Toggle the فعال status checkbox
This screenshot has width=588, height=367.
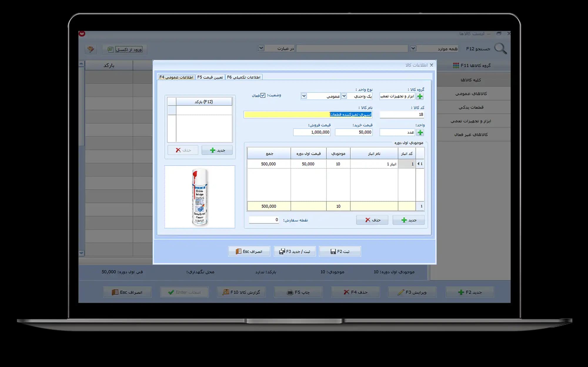click(263, 95)
